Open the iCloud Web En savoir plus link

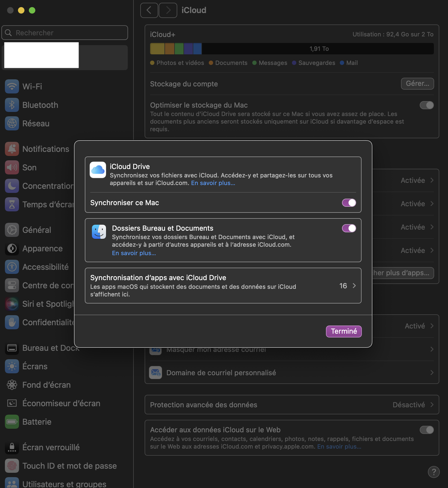[x=339, y=446]
